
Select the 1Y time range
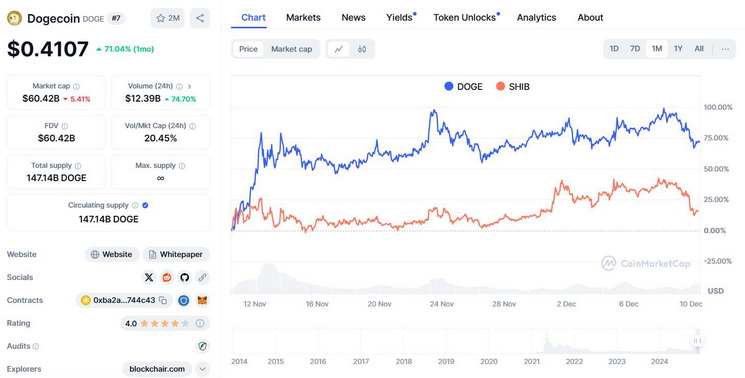(678, 49)
